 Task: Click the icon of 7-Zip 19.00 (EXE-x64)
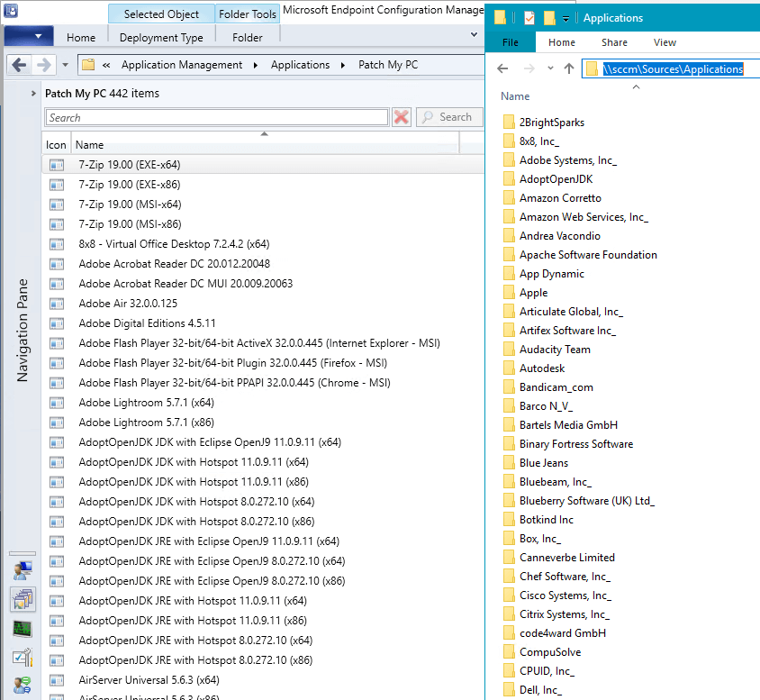[x=57, y=165]
